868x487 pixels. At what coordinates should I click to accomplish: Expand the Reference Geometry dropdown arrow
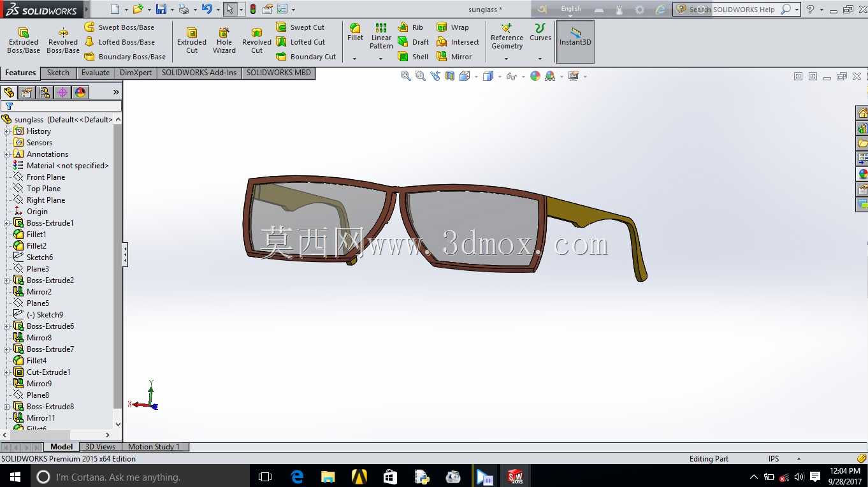pyautogui.click(x=507, y=59)
